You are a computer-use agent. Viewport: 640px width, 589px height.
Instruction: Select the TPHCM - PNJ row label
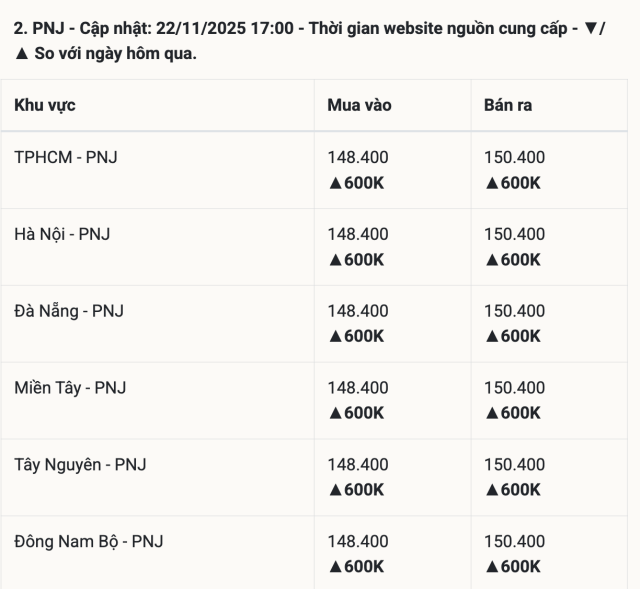pos(66,157)
